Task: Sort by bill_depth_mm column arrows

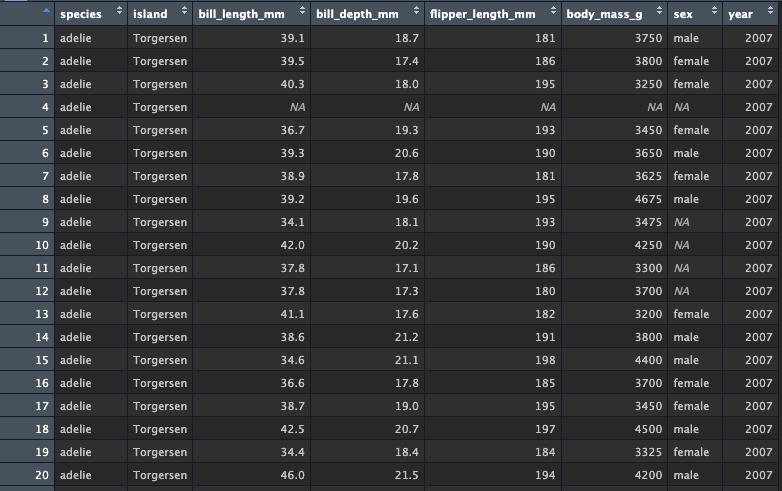Action: click(416, 9)
